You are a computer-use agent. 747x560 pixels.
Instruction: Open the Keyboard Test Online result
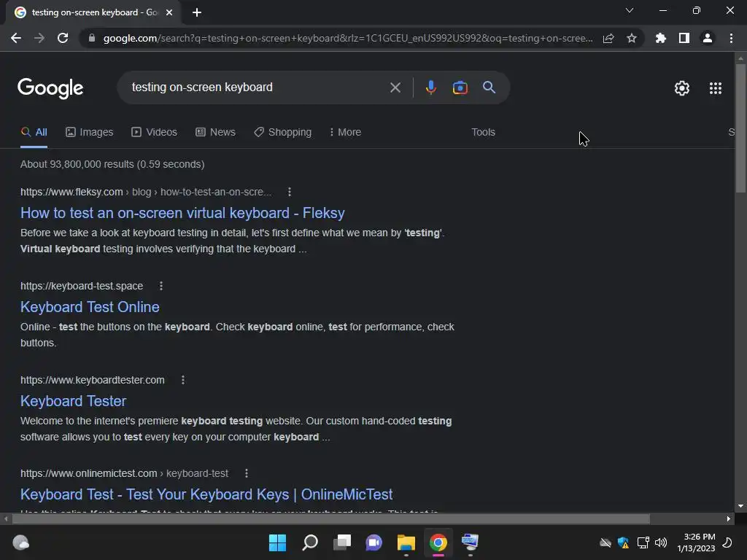[90, 307]
